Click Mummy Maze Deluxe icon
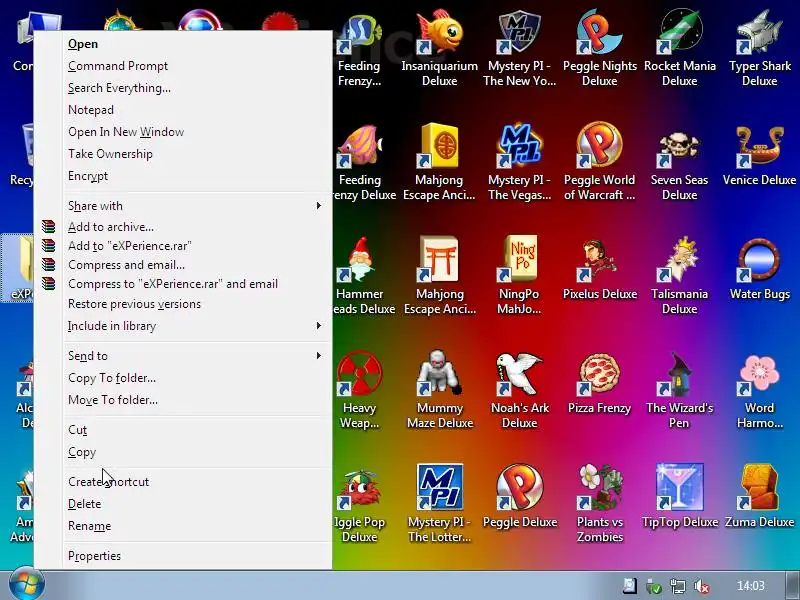The height and width of the screenshot is (600, 800). coord(439,374)
